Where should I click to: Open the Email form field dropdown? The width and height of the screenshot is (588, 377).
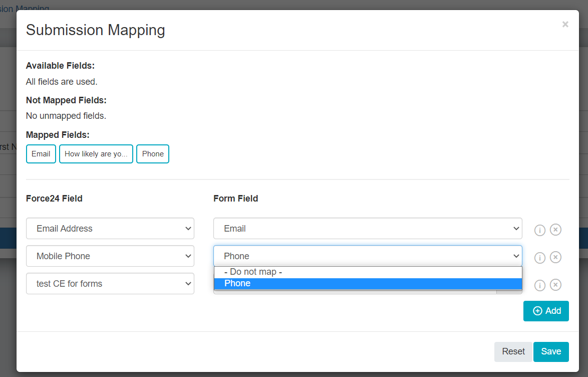(x=368, y=228)
